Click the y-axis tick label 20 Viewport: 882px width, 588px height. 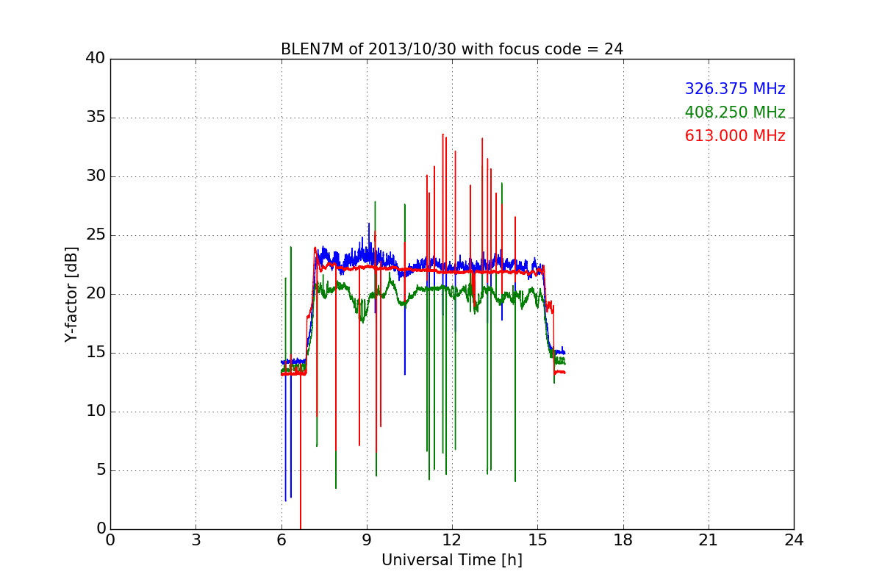coord(96,294)
